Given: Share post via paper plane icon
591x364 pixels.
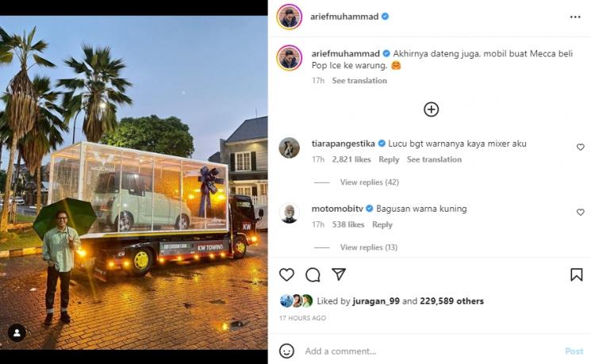Looking at the screenshot, I should click(x=339, y=274).
